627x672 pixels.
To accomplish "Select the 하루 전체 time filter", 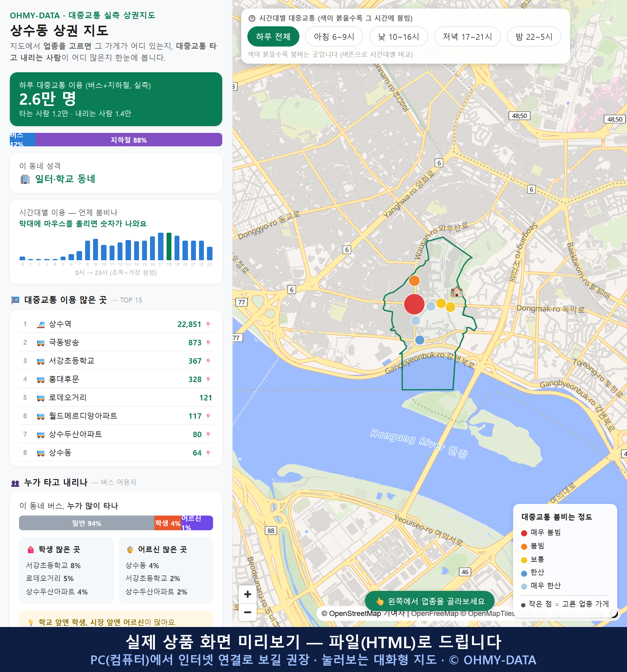I will 273,36.
